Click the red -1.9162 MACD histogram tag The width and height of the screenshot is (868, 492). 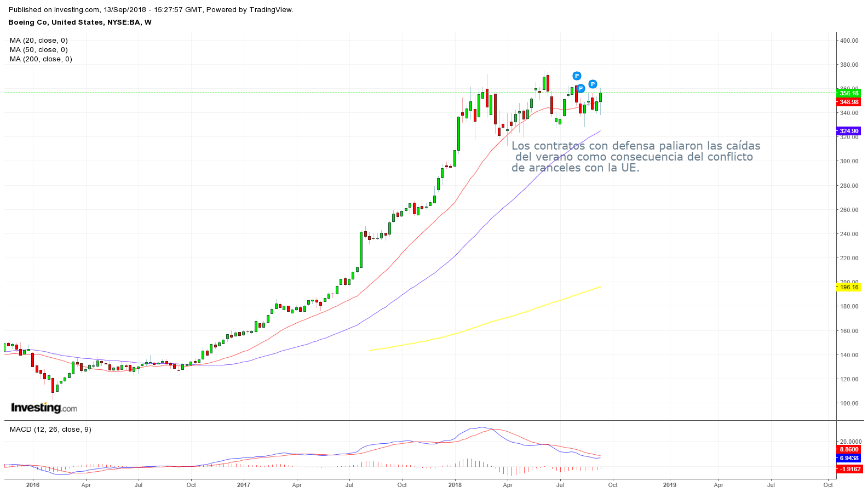(x=849, y=469)
